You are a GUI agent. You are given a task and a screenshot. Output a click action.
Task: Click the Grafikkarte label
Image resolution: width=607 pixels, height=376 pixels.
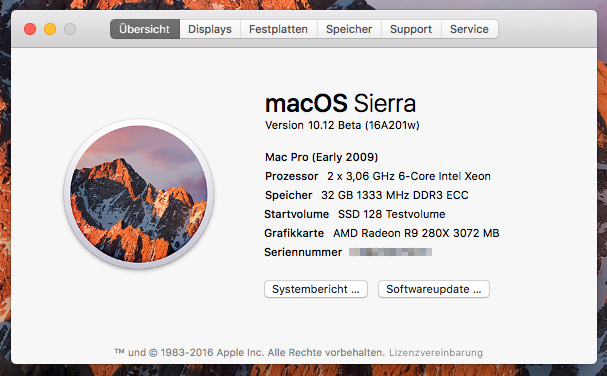[x=294, y=233]
